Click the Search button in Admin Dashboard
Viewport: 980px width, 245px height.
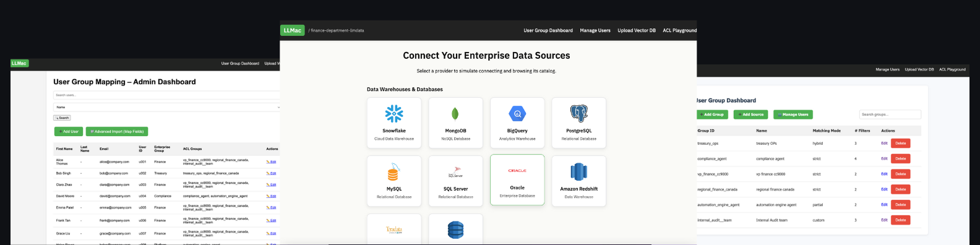tap(62, 118)
